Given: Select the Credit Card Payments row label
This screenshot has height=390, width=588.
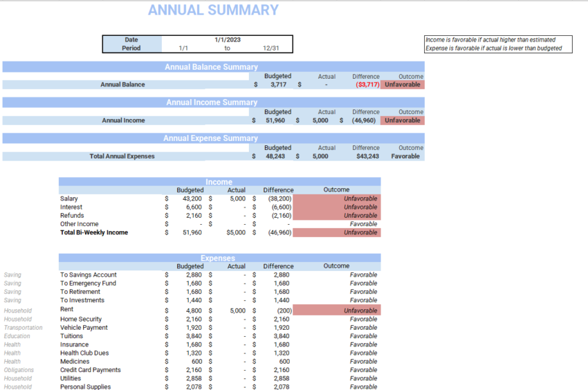Looking at the screenshot, I should 91,370.
